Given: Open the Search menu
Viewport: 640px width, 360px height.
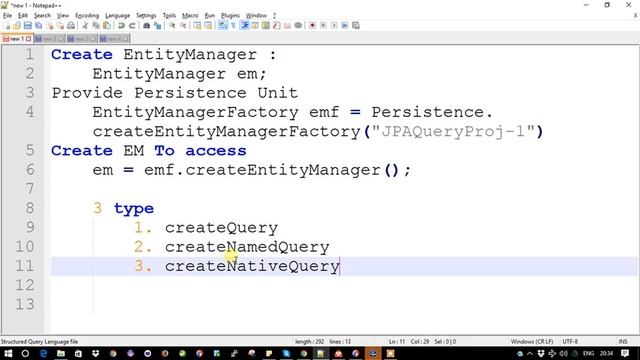Looking at the screenshot, I should (42, 16).
